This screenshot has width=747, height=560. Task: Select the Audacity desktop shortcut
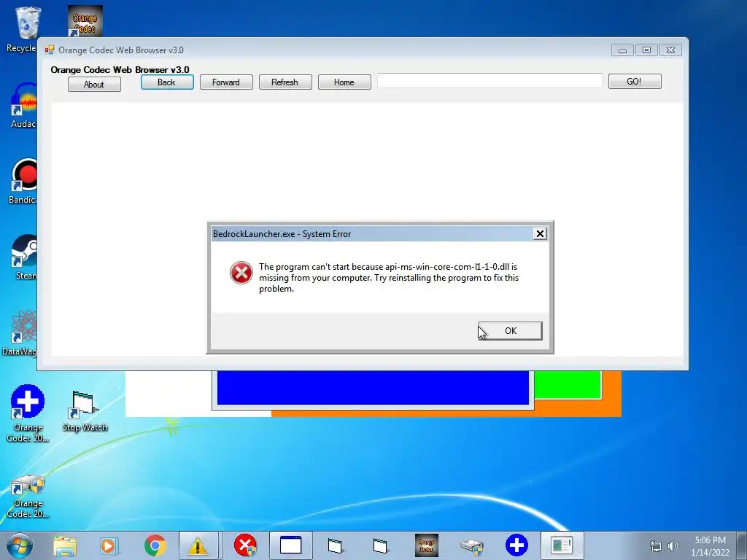click(x=24, y=106)
